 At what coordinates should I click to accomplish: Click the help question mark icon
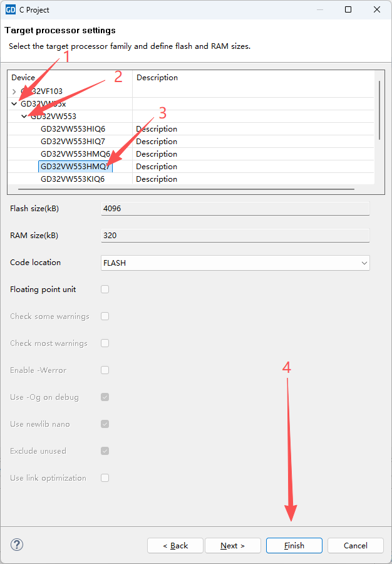18,545
